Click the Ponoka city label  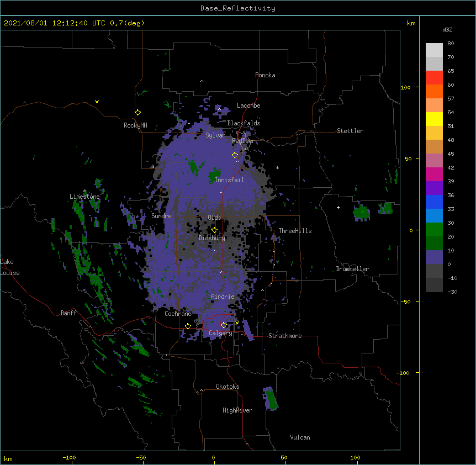click(265, 75)
